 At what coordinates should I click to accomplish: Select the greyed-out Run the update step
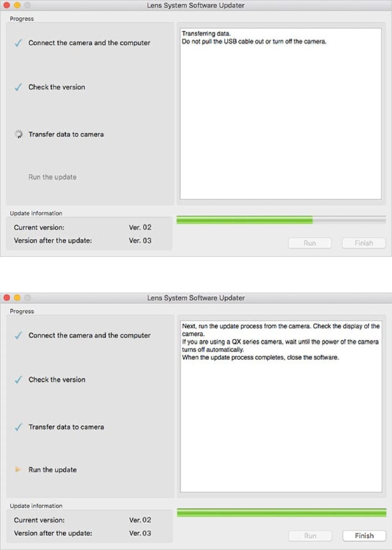53,177
